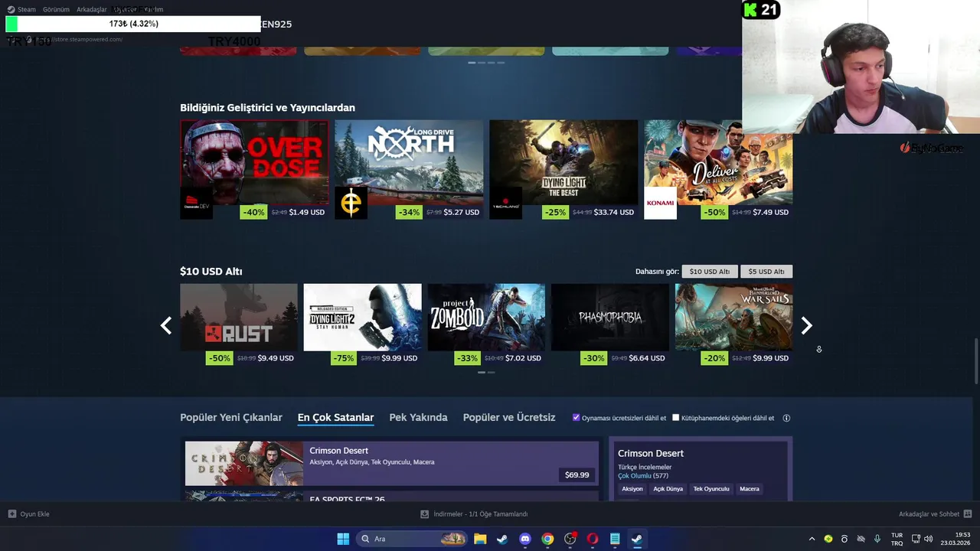
Task: Open OBS Studio from taskbar
Action: (x=570, y=539)
